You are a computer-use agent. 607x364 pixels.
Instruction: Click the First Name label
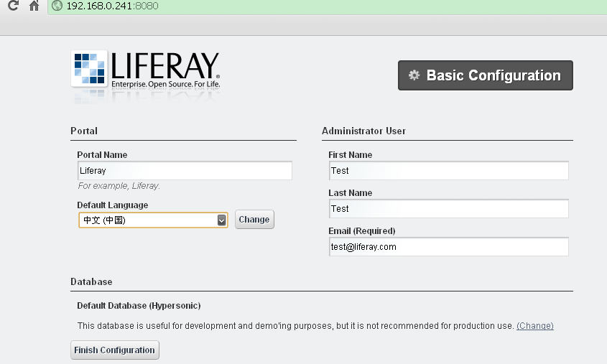350,155
